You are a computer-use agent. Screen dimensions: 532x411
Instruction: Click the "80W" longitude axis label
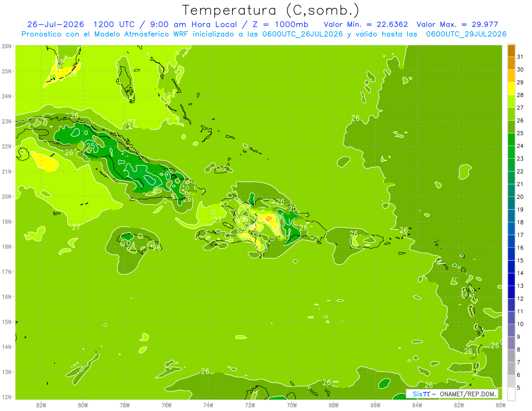(83, 405)
